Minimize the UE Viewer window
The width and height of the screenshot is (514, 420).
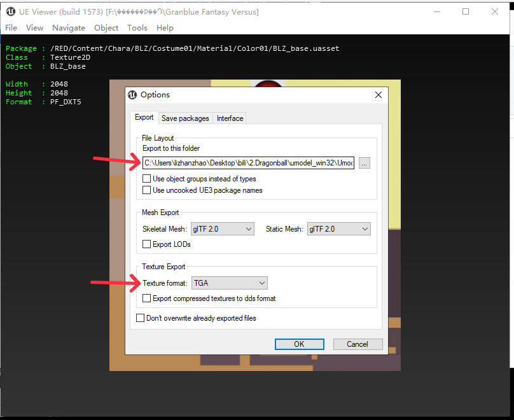tap(436, 12)
